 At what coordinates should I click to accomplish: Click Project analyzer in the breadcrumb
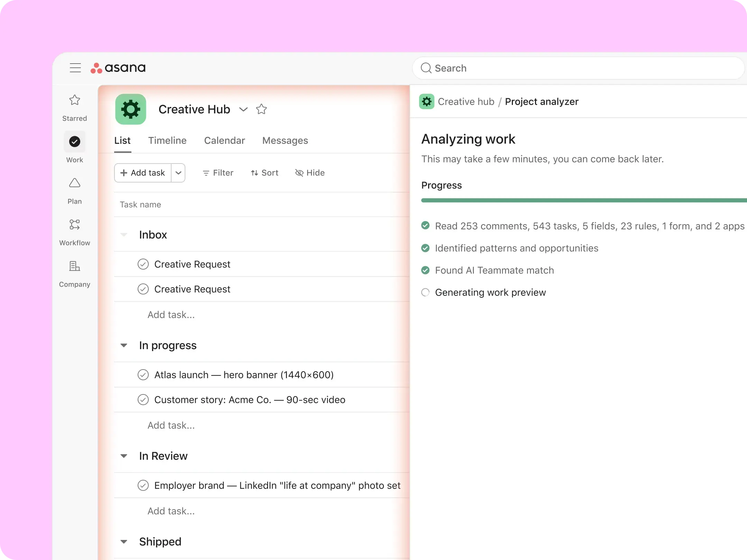(x=542, y=102)
